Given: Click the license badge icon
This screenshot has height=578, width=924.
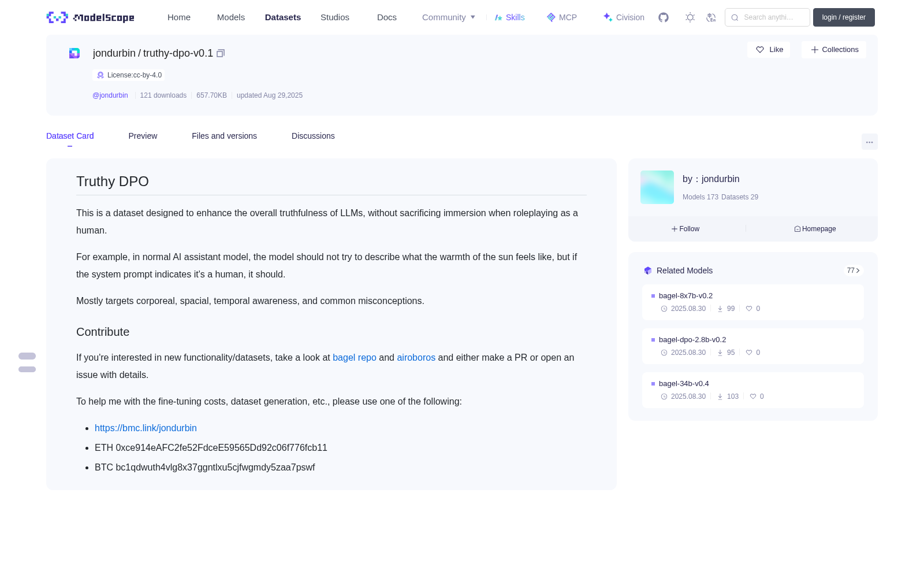Looking at the screenshot, I should 100,75.
